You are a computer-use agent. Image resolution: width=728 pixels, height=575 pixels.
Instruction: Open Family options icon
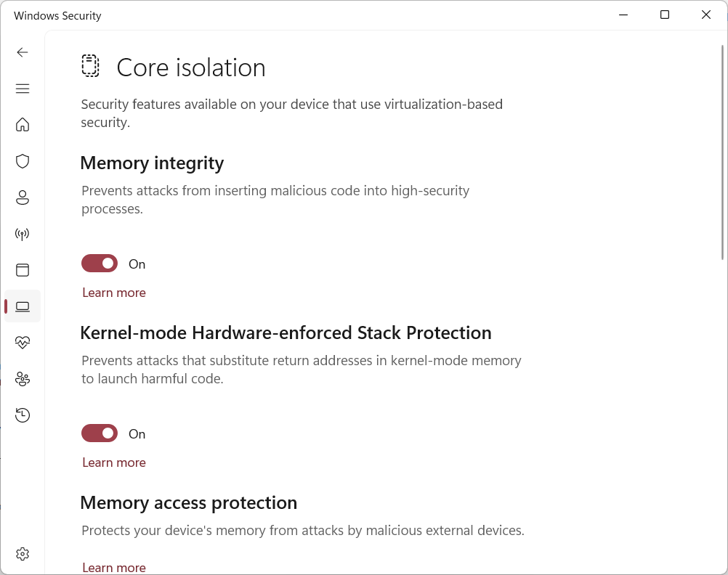click(x=23, y=379)
